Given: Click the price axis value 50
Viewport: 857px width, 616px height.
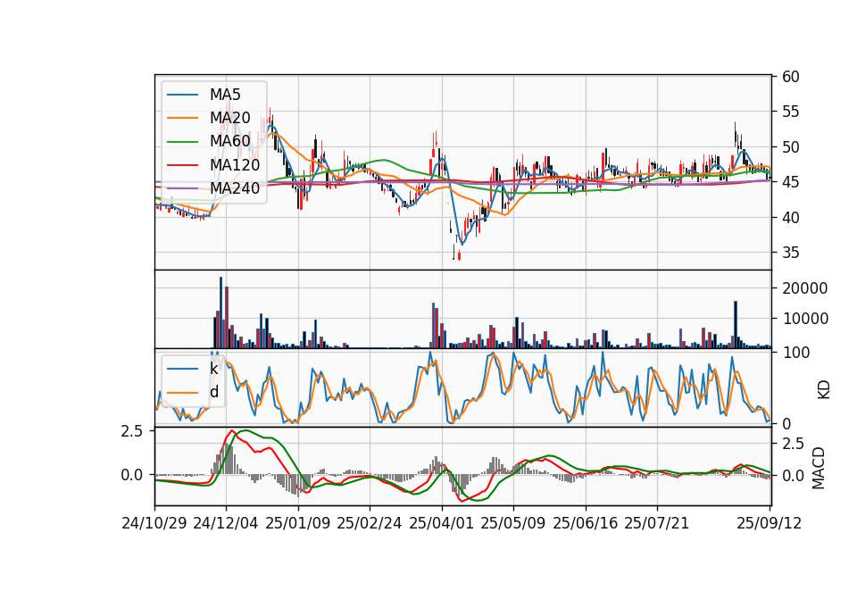Looking at the screenshot, I should (791, 147).
